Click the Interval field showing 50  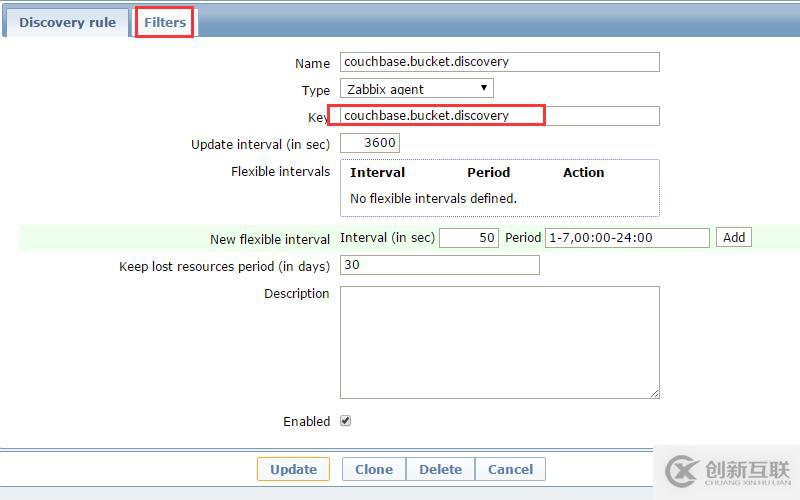[468, 238]
